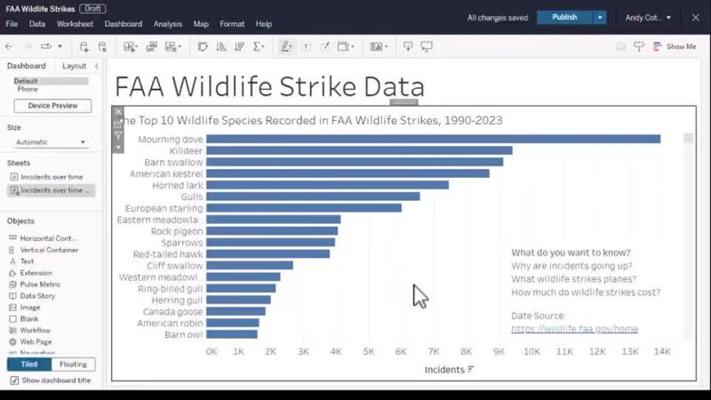Click the Fit view toolbar icon
Image resolution: width=711 pixels, height=400 pixels.
click(x=345, y=46)
